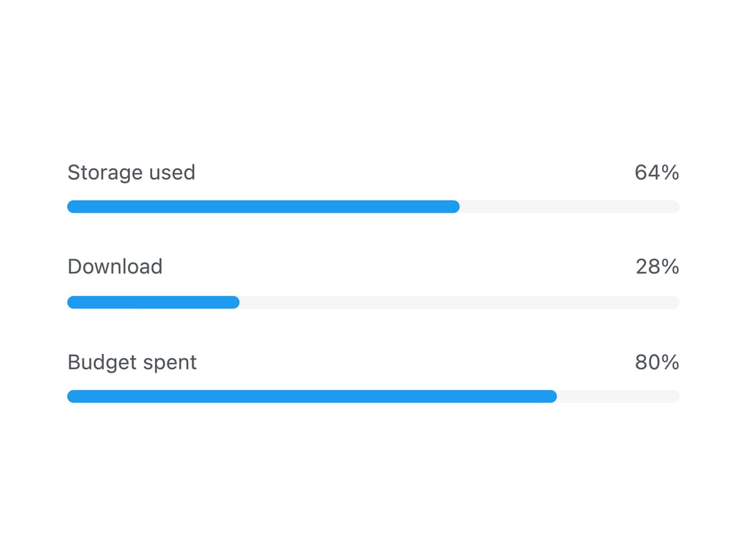Click the 28% download percentage value

pos(658,267)
